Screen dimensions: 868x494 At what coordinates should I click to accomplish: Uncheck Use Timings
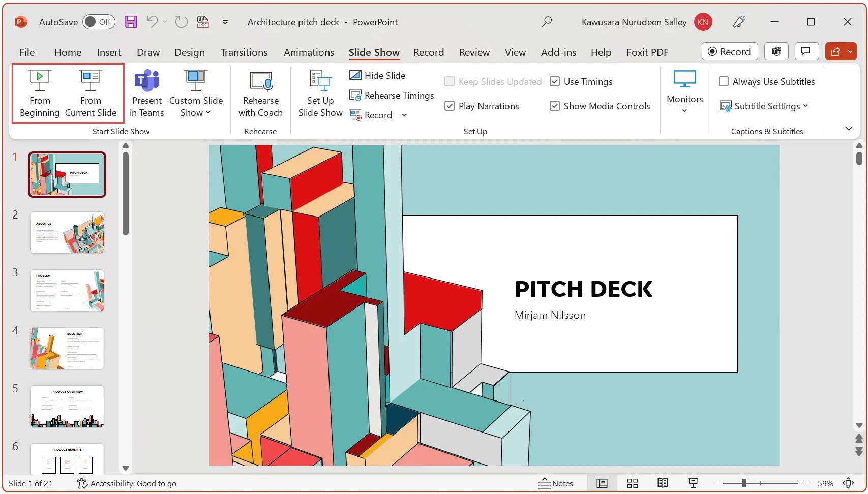coord(555,81)
